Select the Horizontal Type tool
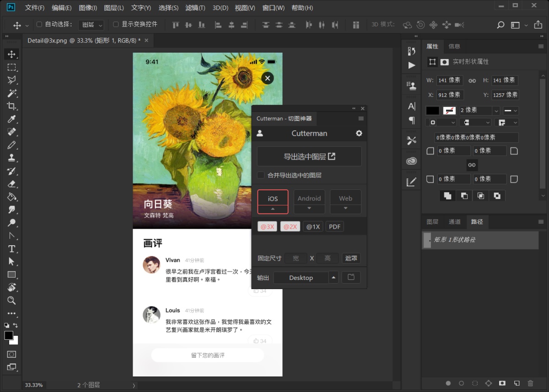Screen dimensions: 549x392 (x=11, y=249)
